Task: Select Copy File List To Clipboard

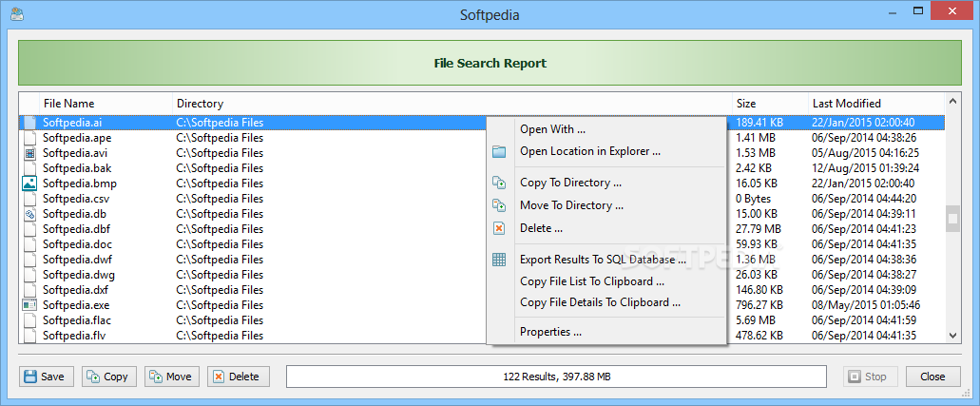Action: click(592, 281)
